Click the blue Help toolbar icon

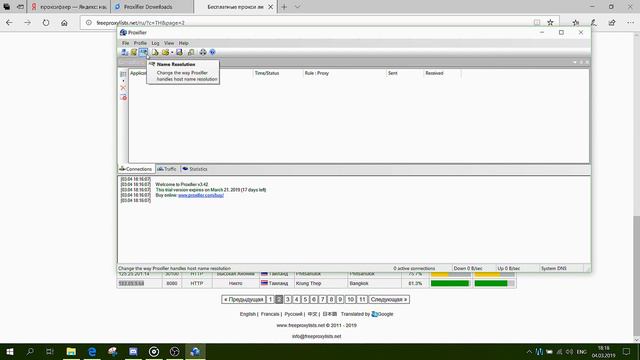(212, 52)
